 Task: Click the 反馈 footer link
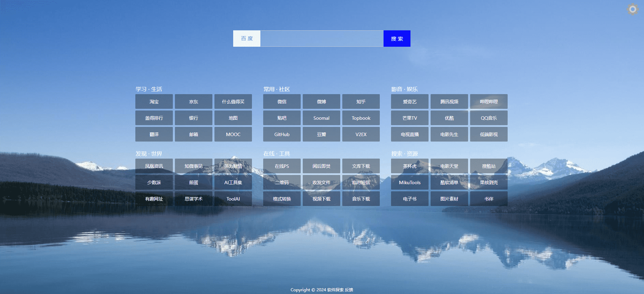pyautogui.click(x=349, y=290)
